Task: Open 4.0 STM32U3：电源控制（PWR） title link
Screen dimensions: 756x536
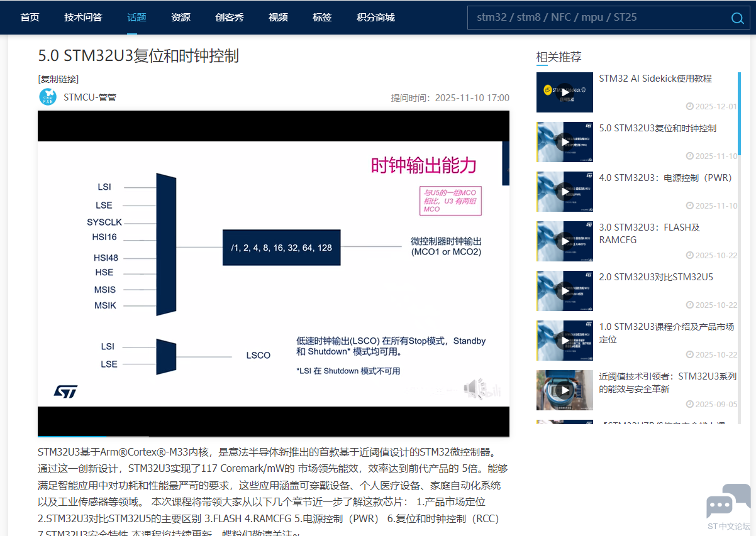Action: (x=665, y=178)
